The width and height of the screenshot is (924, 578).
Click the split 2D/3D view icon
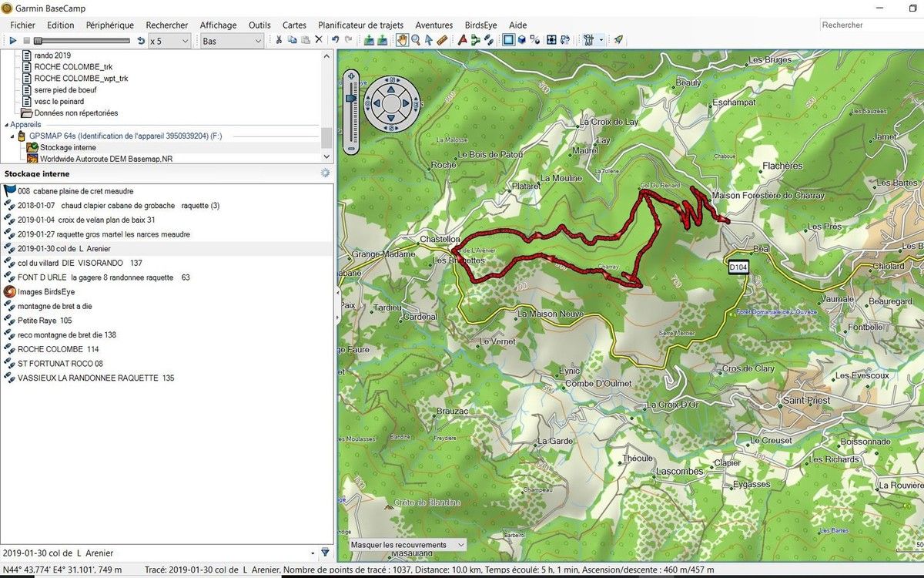point(536,40)
